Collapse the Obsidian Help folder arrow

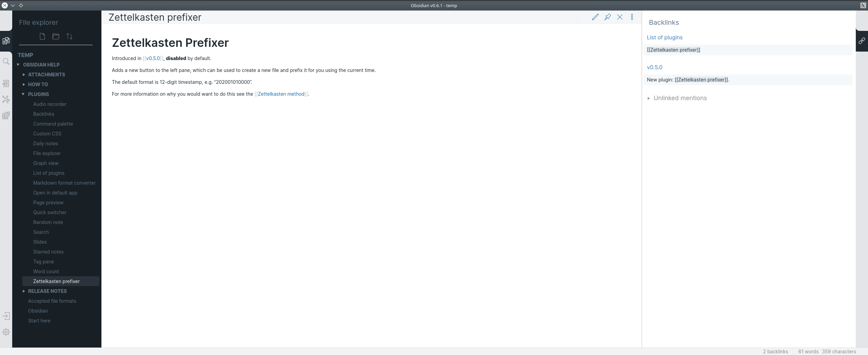point(18,64)
